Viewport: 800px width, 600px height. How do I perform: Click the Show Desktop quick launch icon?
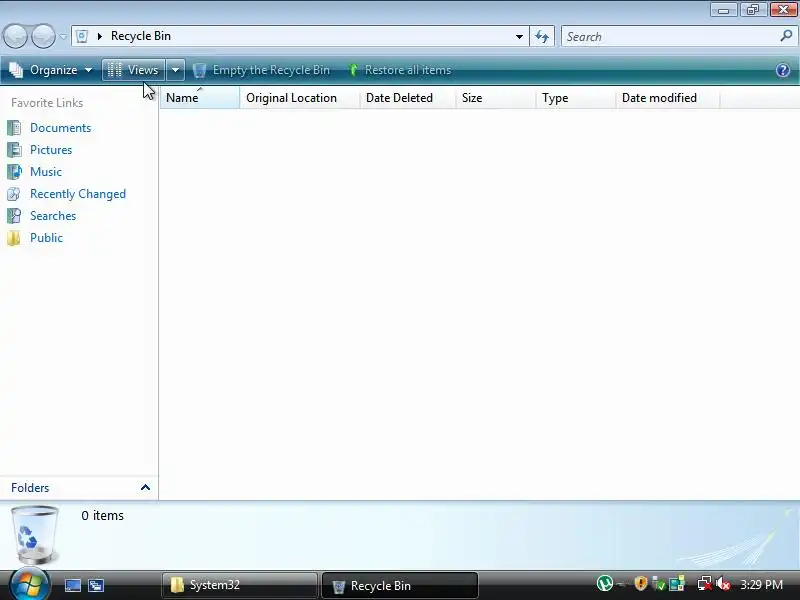[x=72, y=585]
